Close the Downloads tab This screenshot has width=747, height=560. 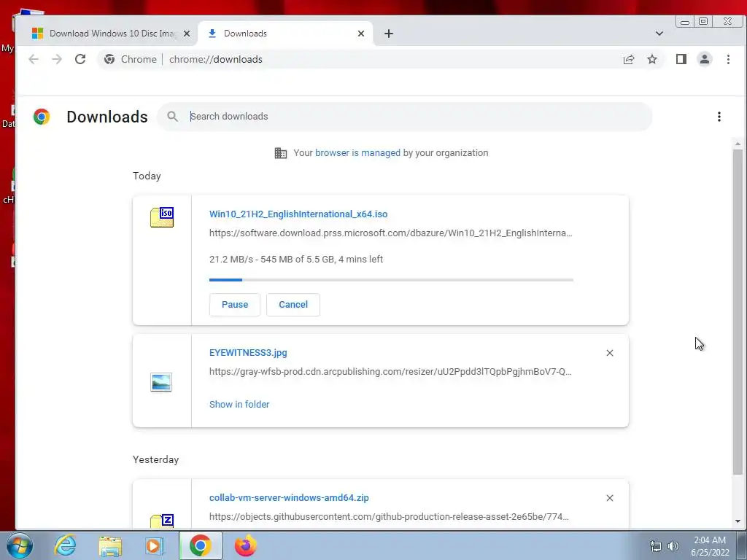click(361, 34)
